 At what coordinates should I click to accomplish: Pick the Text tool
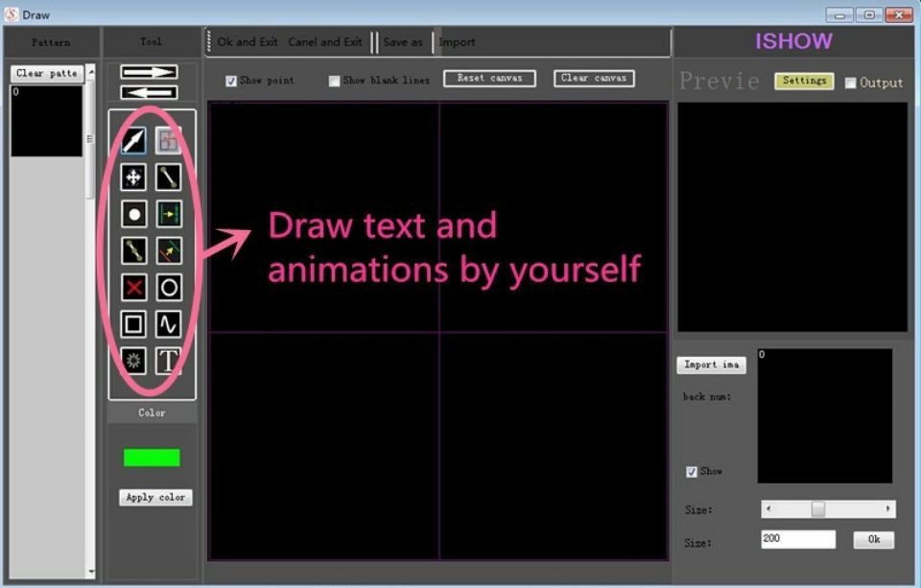point(169,362)
